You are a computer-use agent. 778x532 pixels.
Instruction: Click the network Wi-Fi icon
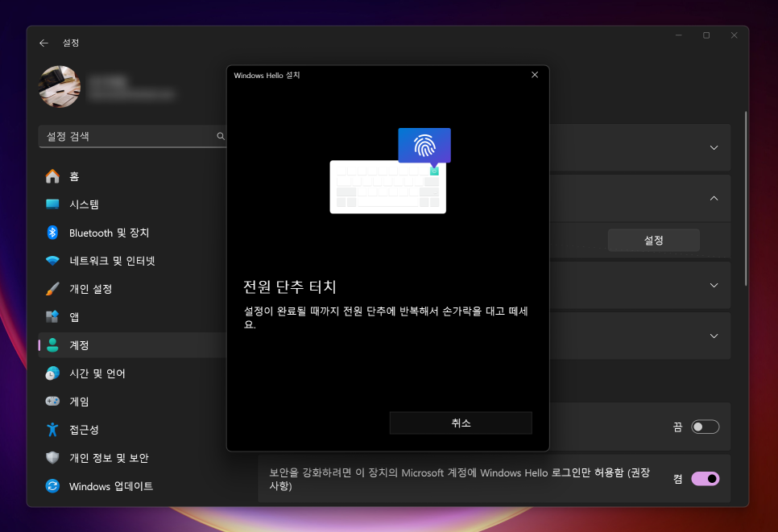coord(52,260)
